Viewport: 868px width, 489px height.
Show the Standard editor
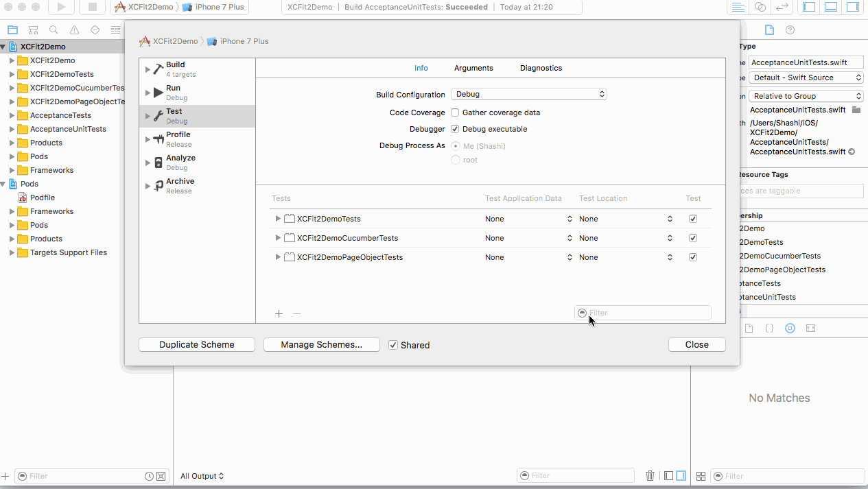pyautogui.click(x=738, y=8)
